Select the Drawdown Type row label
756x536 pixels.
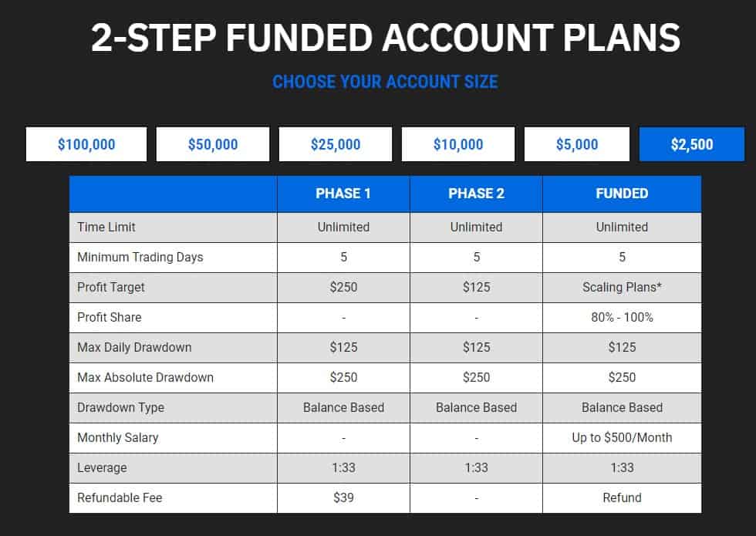121,407
